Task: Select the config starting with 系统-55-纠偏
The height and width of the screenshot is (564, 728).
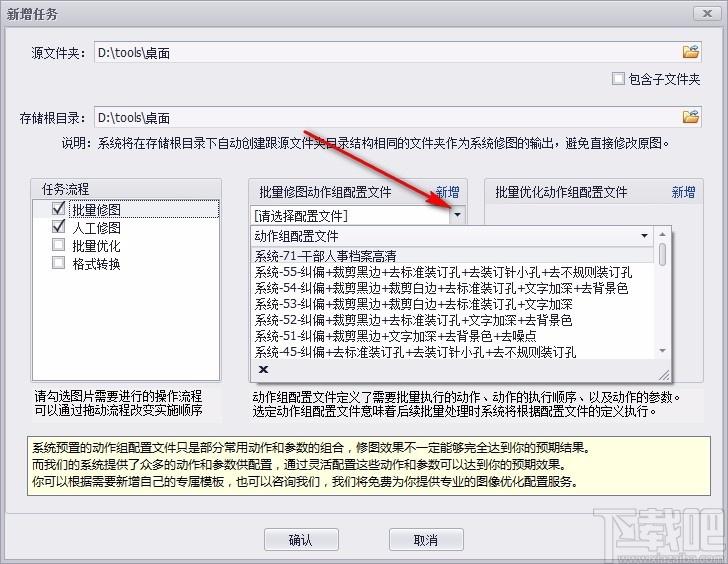Action: (x=453, y=272)
